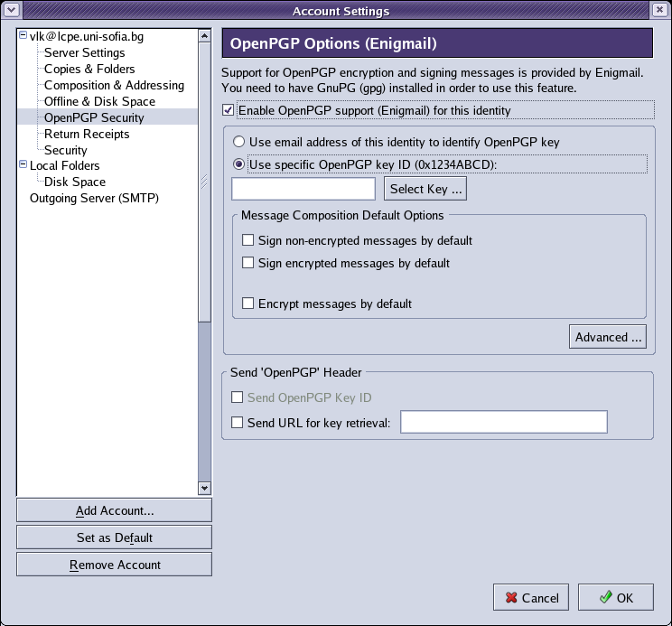Confirm settings with the OK button
Image resolution: width=672 pixels, height=626 pixels.
[616, 597]
